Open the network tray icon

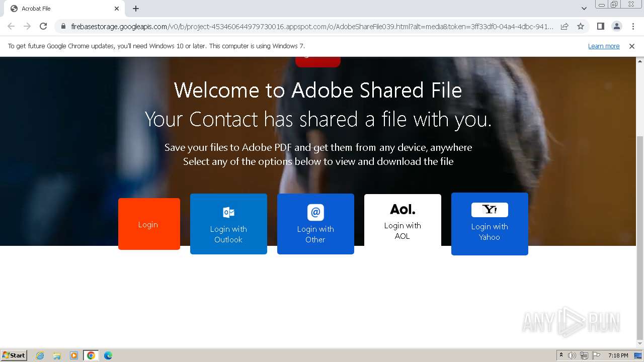click(x=584, y=355)
